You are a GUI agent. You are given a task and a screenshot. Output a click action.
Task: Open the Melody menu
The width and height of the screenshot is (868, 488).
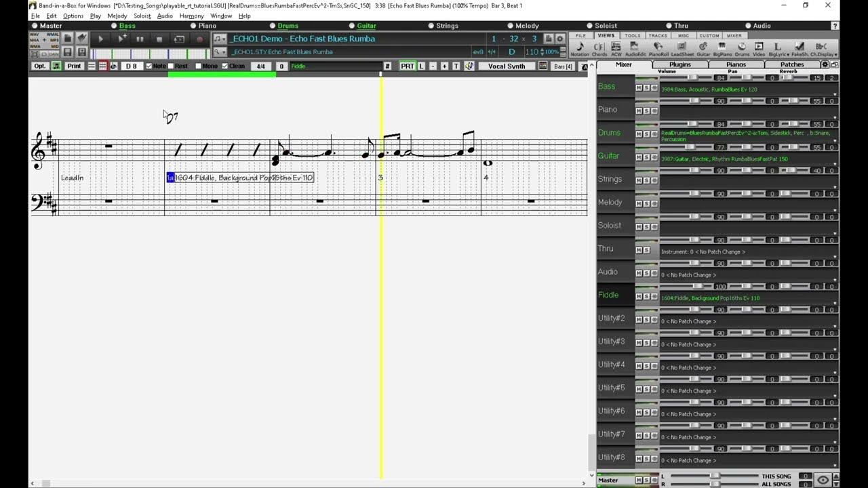[117, 16]
